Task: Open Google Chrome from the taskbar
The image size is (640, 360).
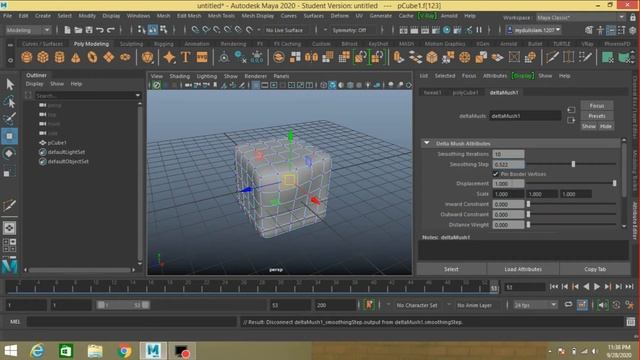Action: [x=124, y=351]
